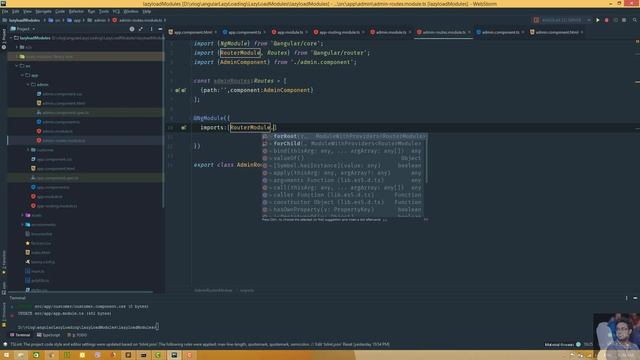Open the Navigate menu
Screen dimensions: 640x360
[43, 11]
